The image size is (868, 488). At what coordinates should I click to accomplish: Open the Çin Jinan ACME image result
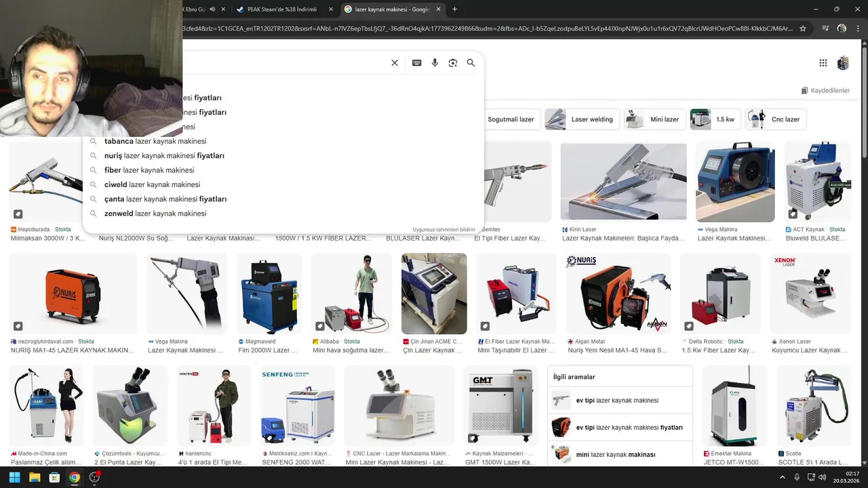tap(434, 293)
